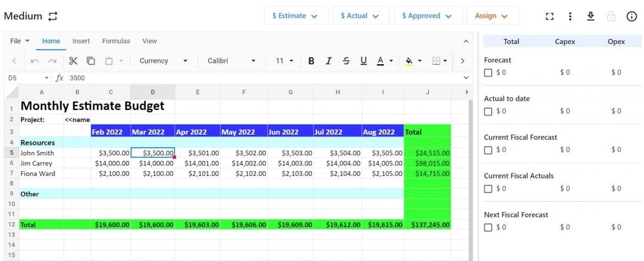The image size is (644, 261).
Task: Toggle Strikethrough formatting
Action: pyautogui.click(x=347, y=61)
